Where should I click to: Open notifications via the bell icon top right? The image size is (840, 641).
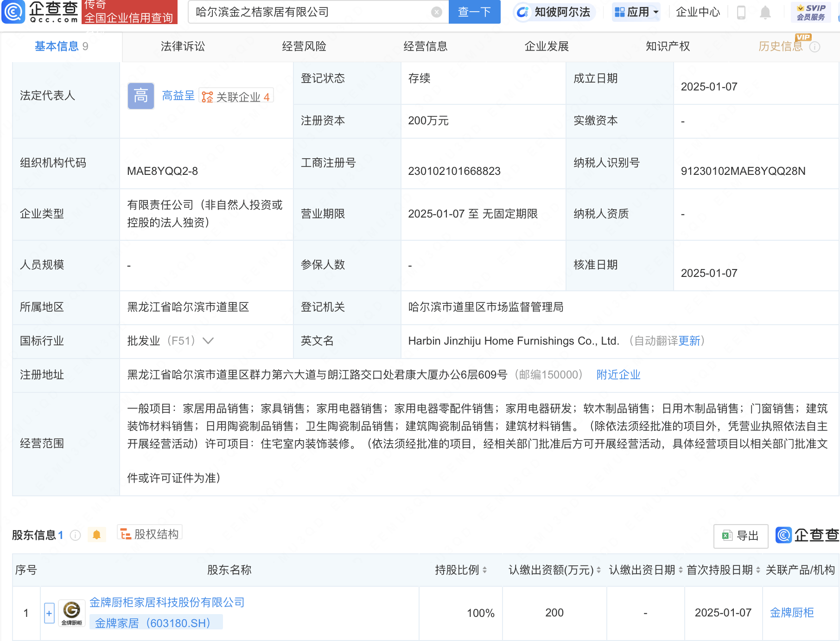[766, 13]
